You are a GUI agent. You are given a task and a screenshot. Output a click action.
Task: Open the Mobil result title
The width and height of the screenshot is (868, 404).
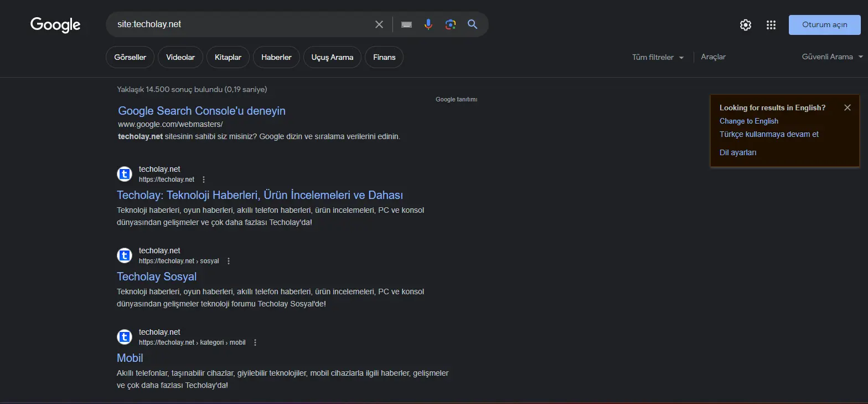tap(130, 358)
